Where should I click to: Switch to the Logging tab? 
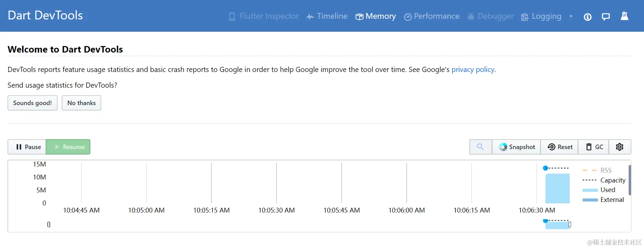point(541,16)
